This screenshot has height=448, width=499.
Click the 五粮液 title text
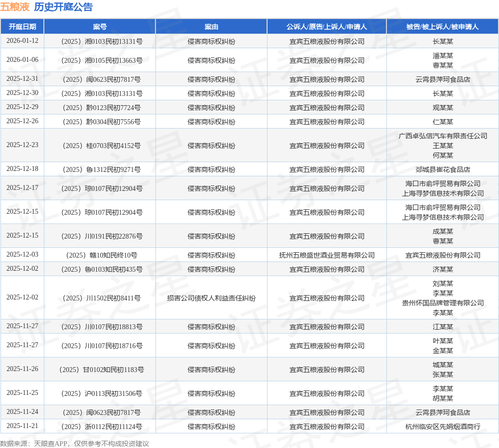click(15, 7)
